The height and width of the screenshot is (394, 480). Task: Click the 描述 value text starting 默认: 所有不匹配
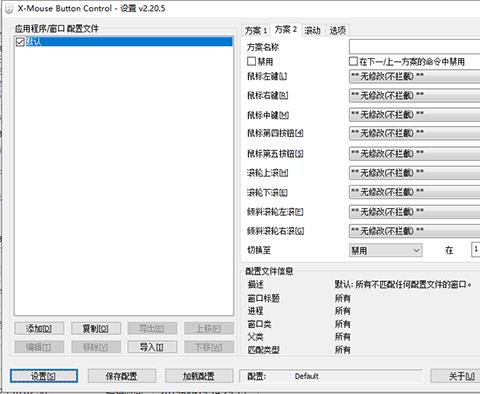(403, 284)
